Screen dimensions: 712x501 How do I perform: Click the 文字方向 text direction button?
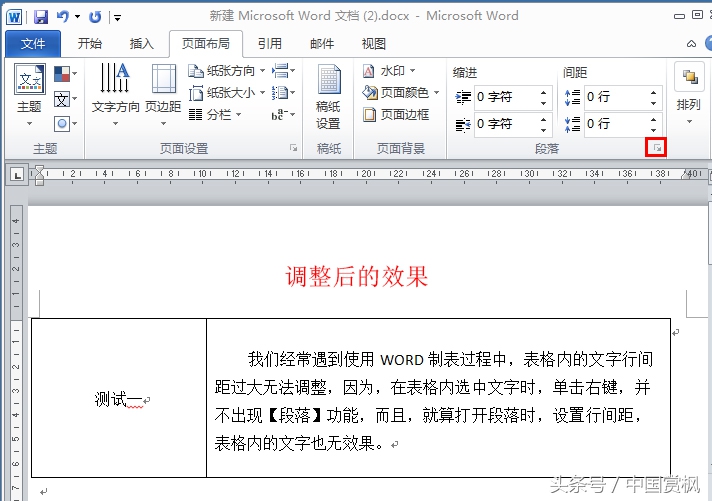115,95
